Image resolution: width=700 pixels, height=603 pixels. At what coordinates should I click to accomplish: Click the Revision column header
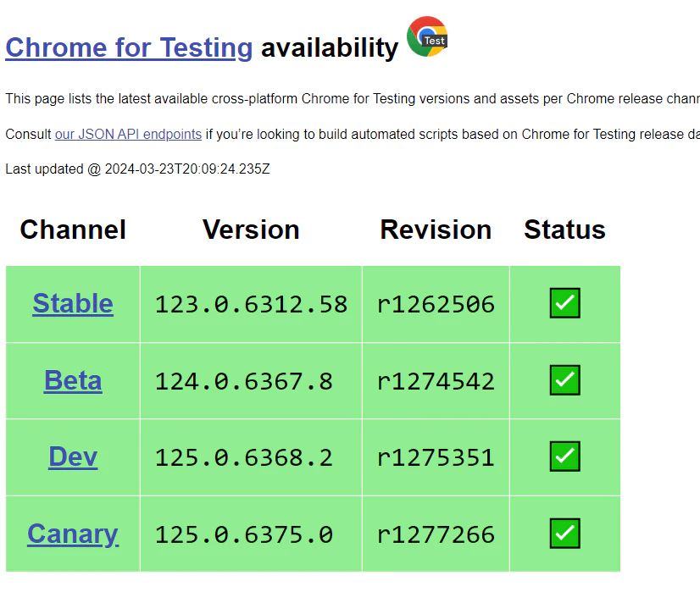[x=436, y=230]
